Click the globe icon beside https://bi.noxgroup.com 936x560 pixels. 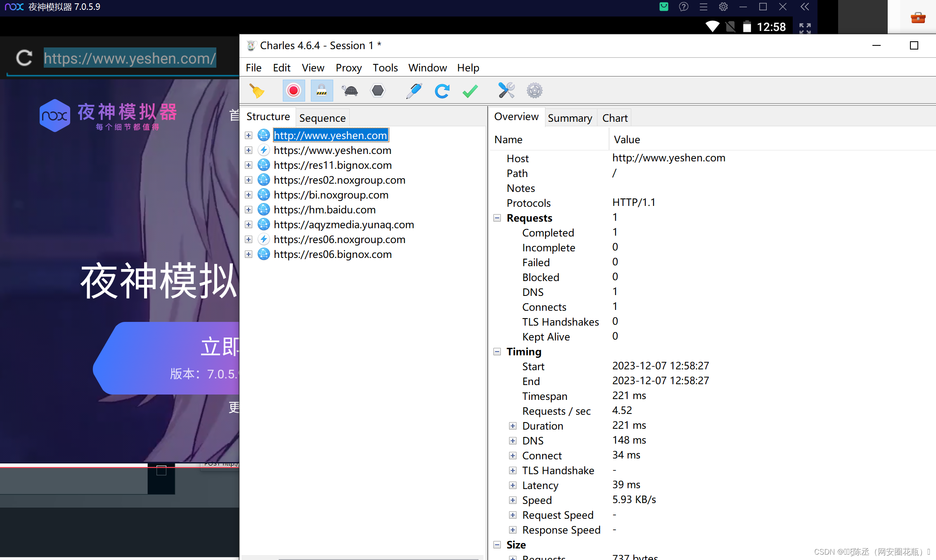click(264, 195)
